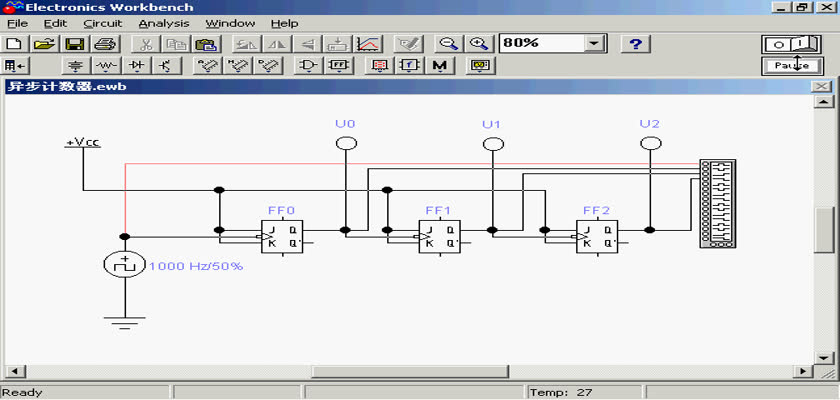Toggle the simulation power switch

coord(790,44)
